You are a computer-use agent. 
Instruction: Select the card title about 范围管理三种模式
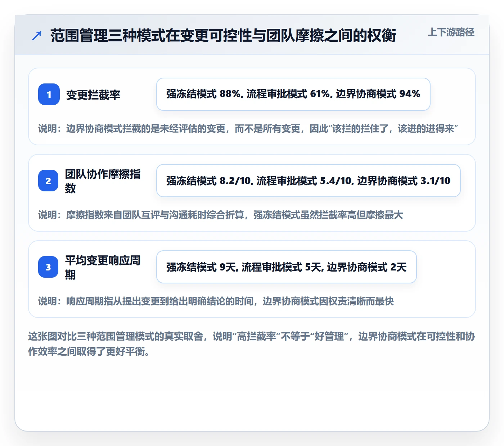click(x=223, y=36)
